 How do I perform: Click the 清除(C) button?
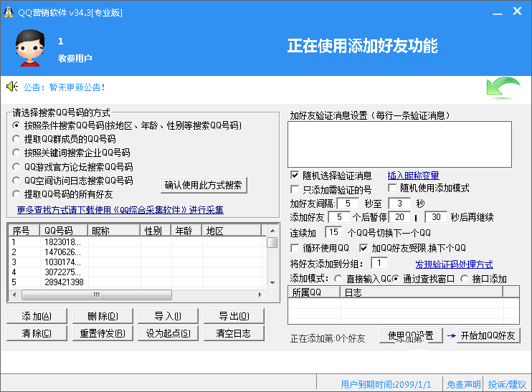pyautogui.click(x=37, y=333)
